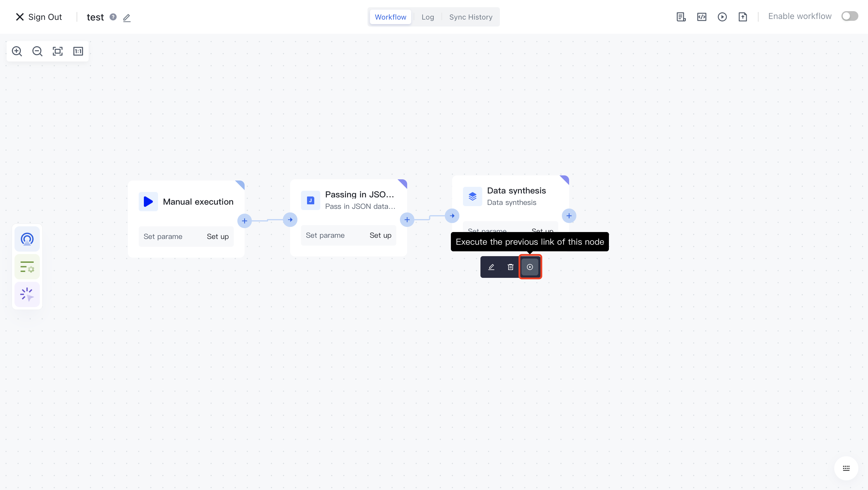The width and height of the screenshot is (868, 490).
Task: Click the pencil edit icon on node toolbar
Action: (491, 267)
